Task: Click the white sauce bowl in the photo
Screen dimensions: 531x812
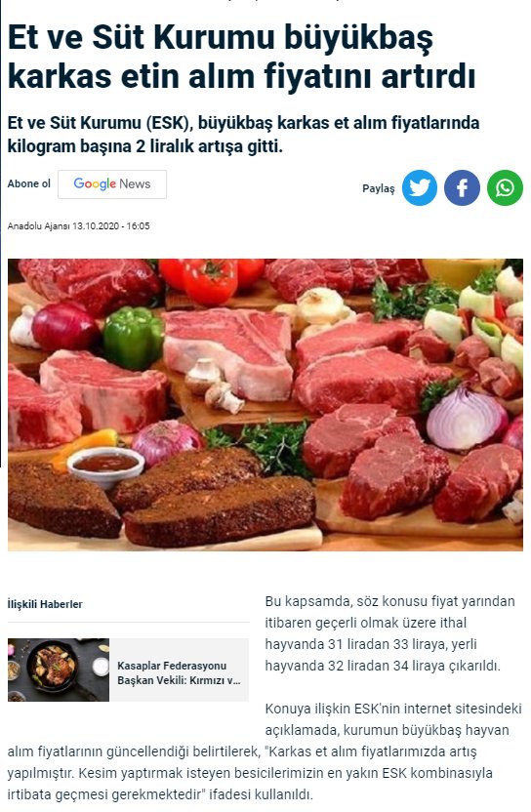Action: pyautogui.click(x=105, y=467)
